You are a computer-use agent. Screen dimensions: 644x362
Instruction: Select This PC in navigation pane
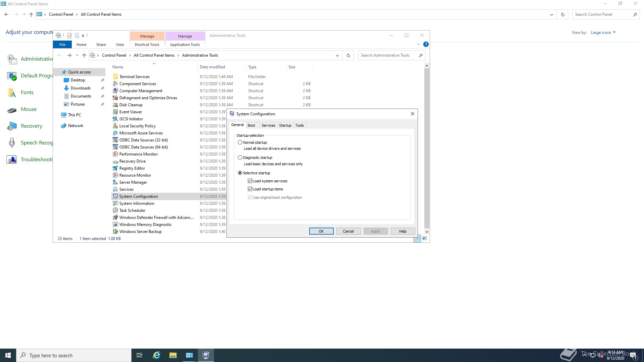coord(74,115)
